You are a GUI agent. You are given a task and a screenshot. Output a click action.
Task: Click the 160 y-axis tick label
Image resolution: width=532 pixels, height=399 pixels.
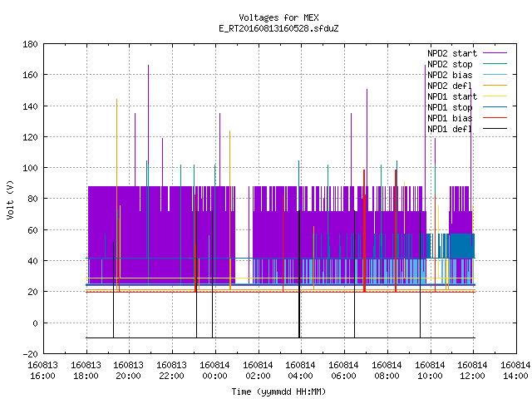[x=30, y=75]
